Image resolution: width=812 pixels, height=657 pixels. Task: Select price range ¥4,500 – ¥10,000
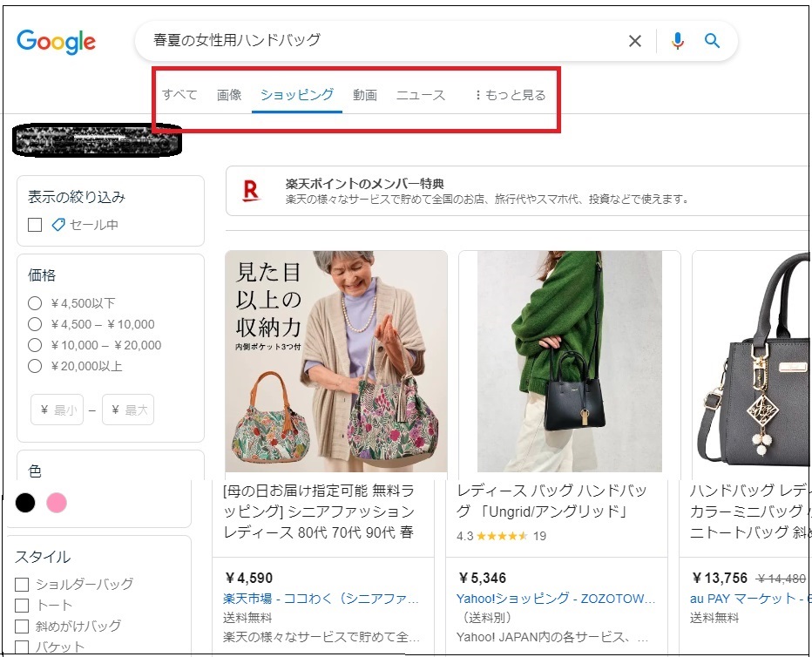point(35,324)
